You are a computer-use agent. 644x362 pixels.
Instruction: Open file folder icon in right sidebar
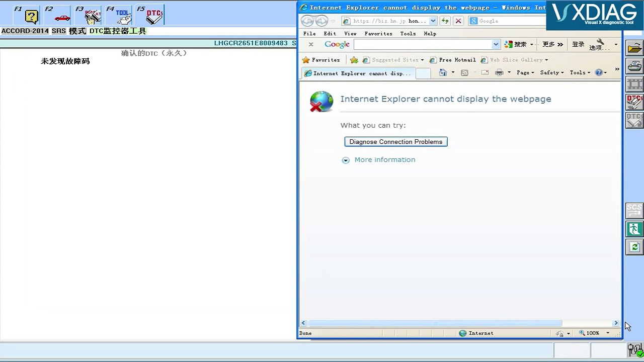click(x=634, y=48)
